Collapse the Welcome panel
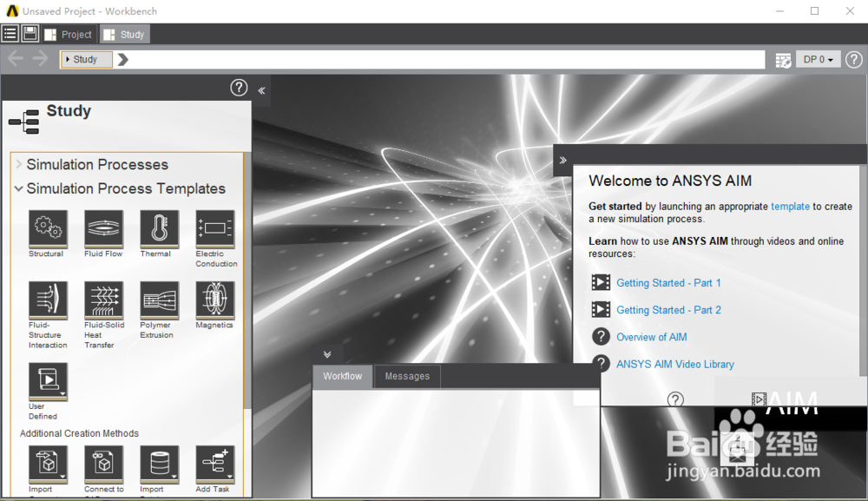The image size is (868, 501). tap(562, 160)
